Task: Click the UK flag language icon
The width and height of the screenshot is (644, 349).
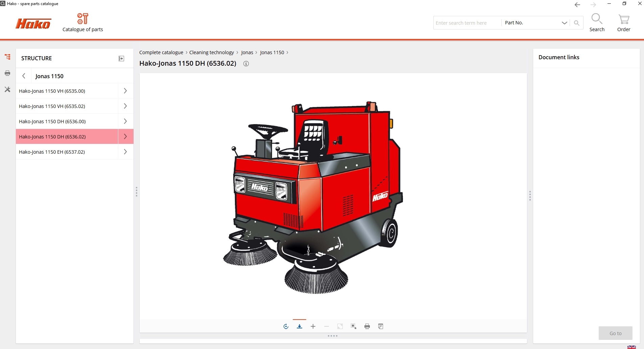Action: pyautogui.click(x=631, y=347)
